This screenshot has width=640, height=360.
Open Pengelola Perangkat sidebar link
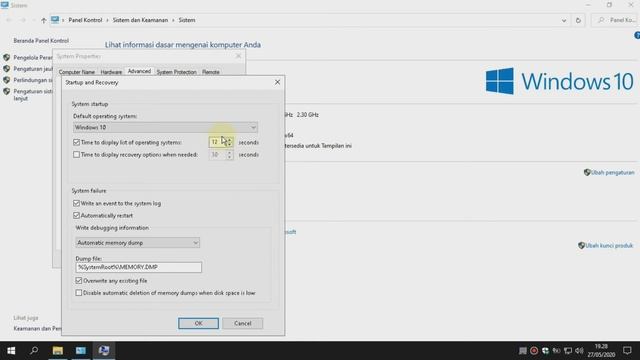pyautogui.click(x=33, y=58)
